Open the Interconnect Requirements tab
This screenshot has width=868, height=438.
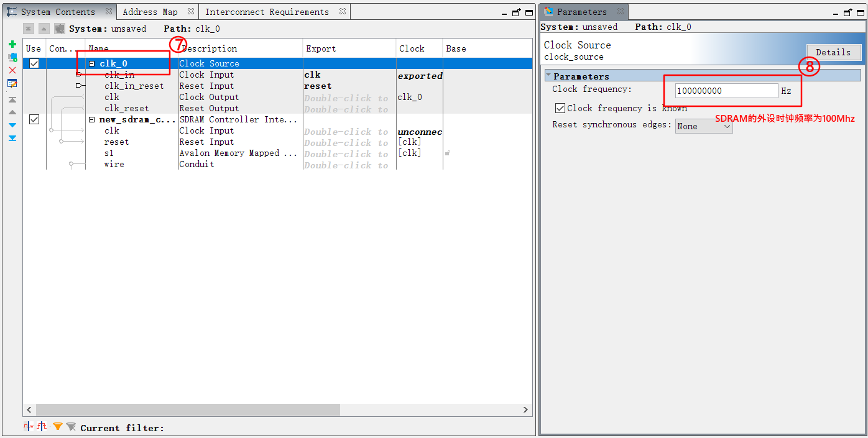(x=268, y=11)
